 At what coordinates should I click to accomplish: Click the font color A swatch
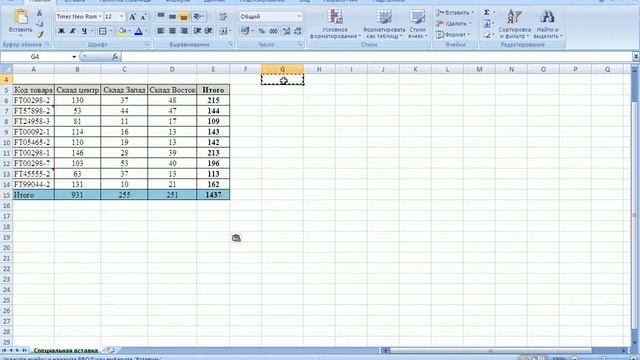[138, 31]
